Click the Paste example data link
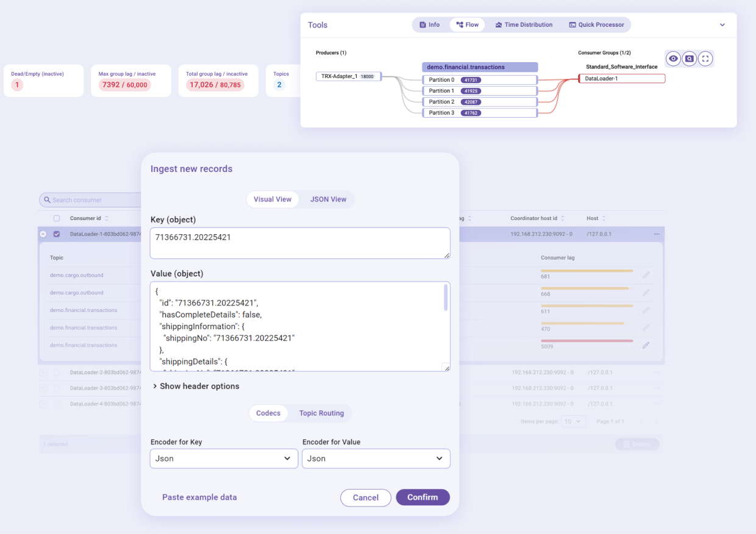This screenshot has width=756, height=534. click(x=199, y=497)
